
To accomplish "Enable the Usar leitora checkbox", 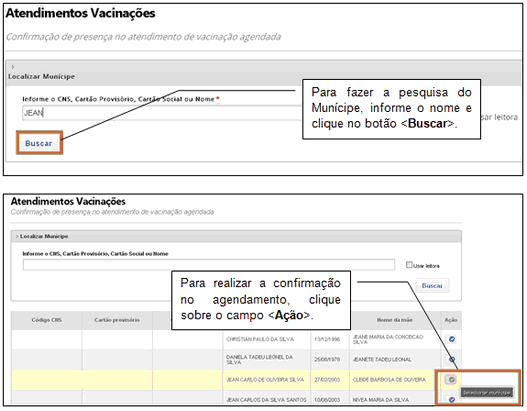I will (409, 265).
